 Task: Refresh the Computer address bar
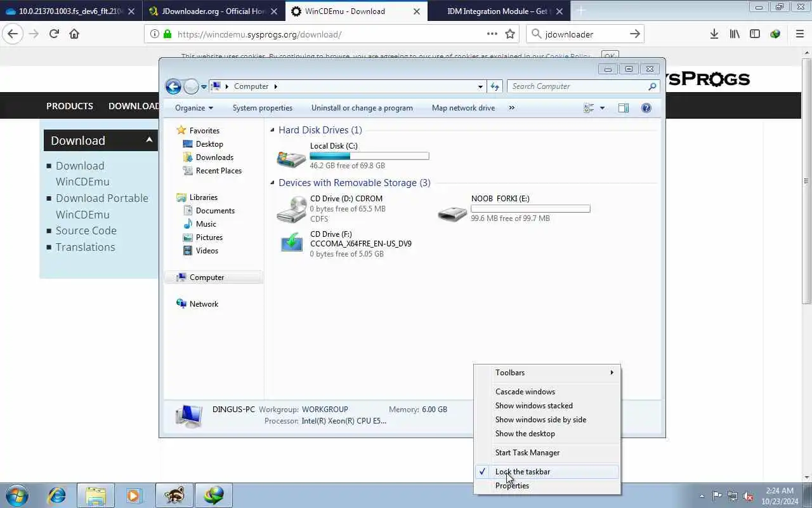tap(495, 86)
